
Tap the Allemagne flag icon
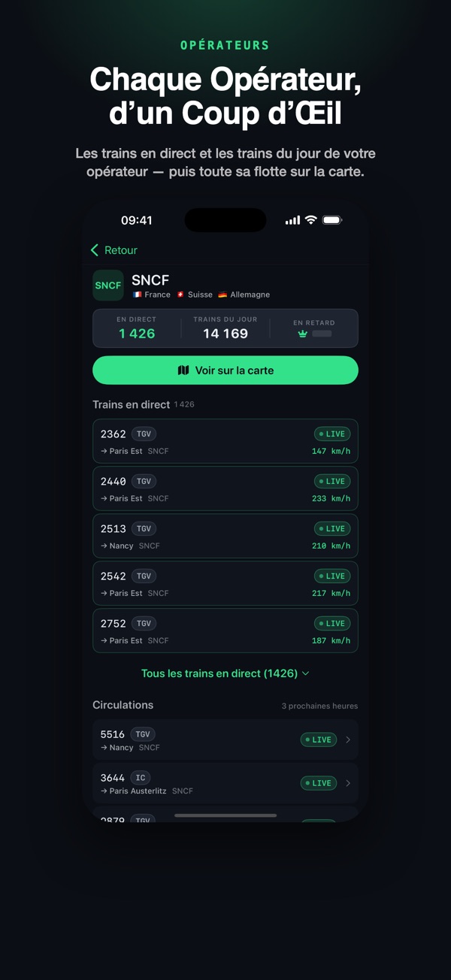point(222,295)
